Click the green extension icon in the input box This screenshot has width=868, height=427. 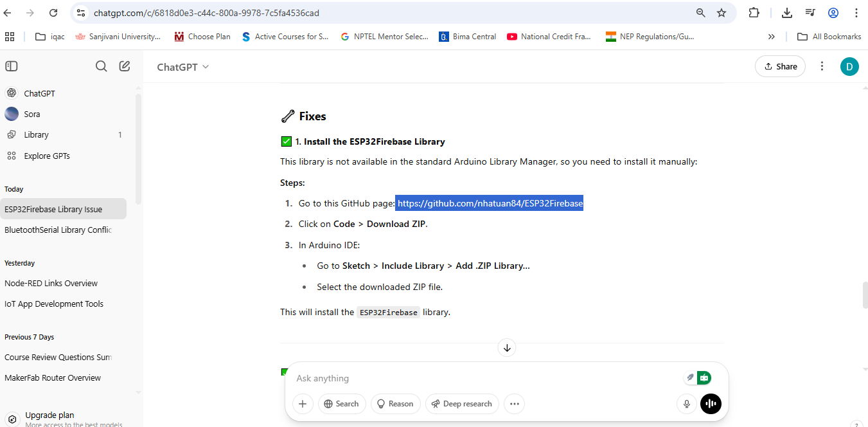[704, 378]
